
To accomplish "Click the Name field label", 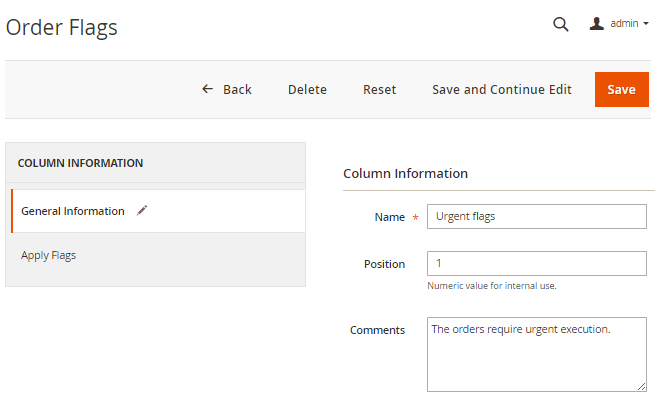I will [389, 216].
